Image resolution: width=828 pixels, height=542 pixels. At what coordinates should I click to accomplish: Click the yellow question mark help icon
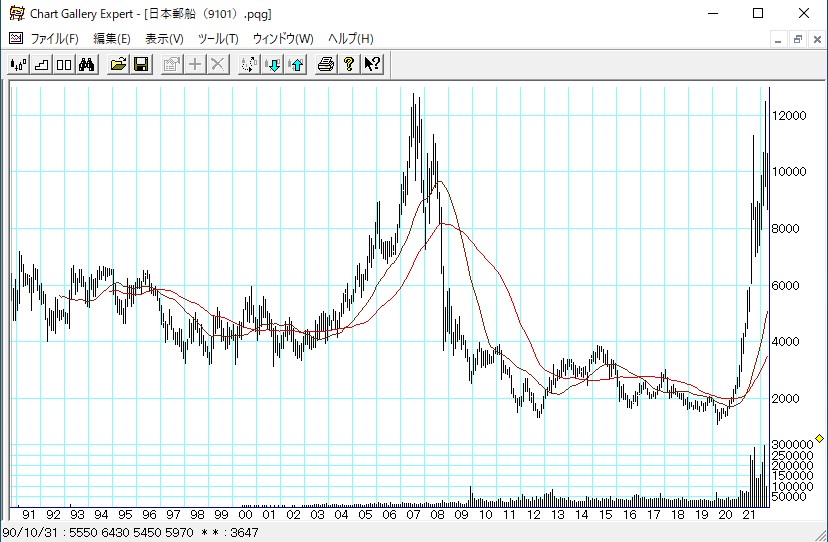coord(349,65)
